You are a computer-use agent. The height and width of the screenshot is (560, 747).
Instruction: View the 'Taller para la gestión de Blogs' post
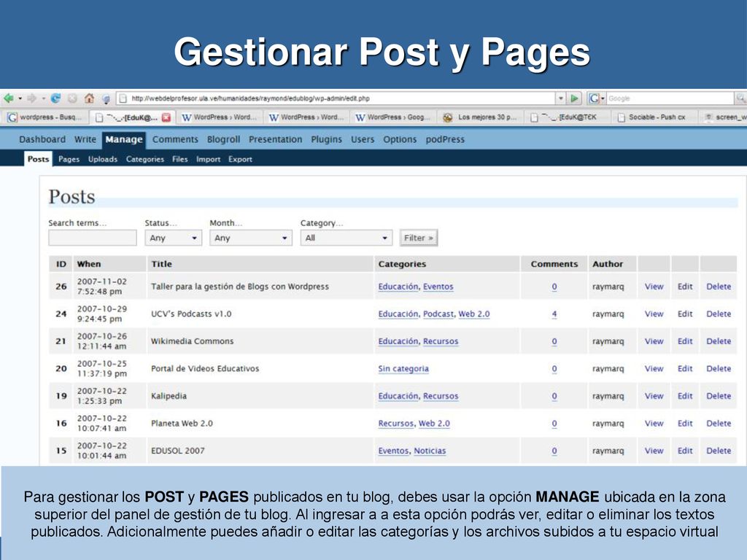pos(654,287)
